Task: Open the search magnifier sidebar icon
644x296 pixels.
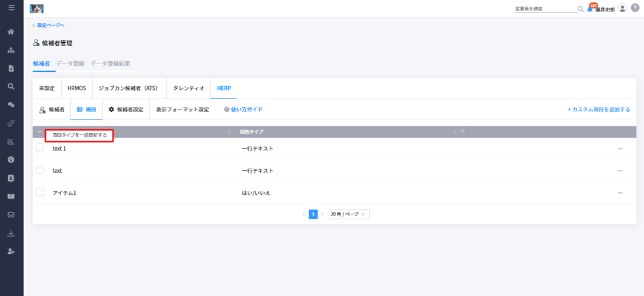Action: (x=11, y=86)
